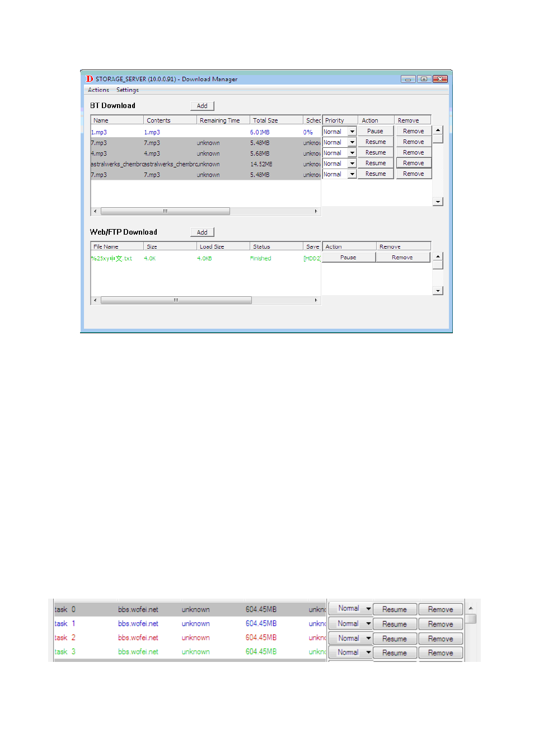534x756 pixels.
Task: Click the 5.68MB total size value
Action: pos(260,153)
